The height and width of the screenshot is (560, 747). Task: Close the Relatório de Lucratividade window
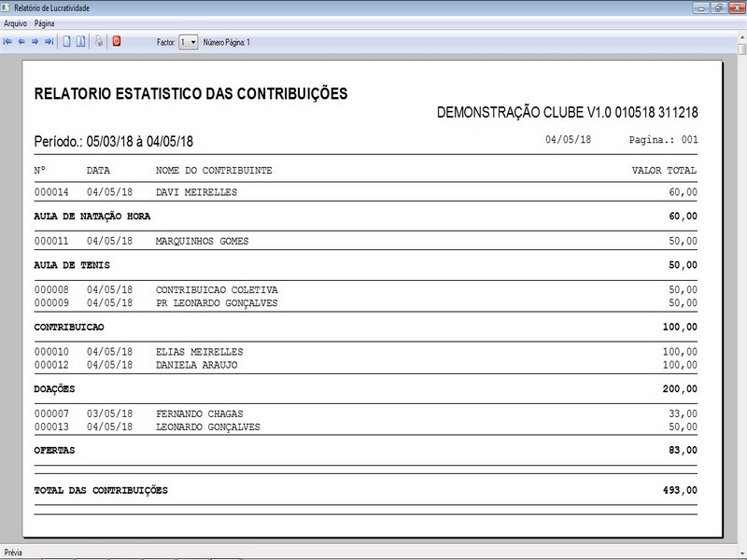coord(737,8)
